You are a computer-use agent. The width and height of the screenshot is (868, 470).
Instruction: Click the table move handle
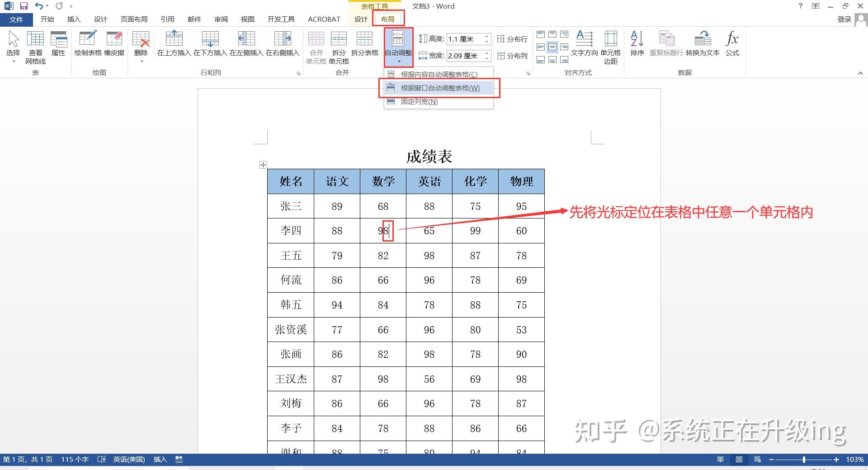[x=263, y=165]
